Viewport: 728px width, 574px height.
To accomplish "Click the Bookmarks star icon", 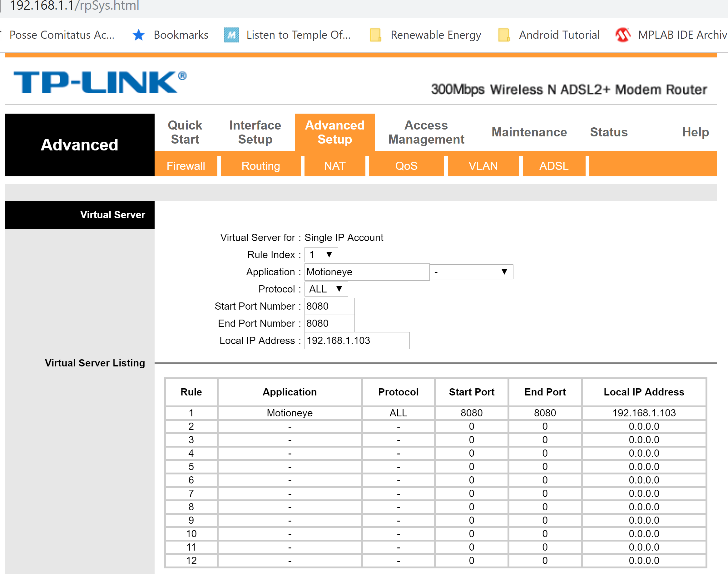I will (139, 35).
